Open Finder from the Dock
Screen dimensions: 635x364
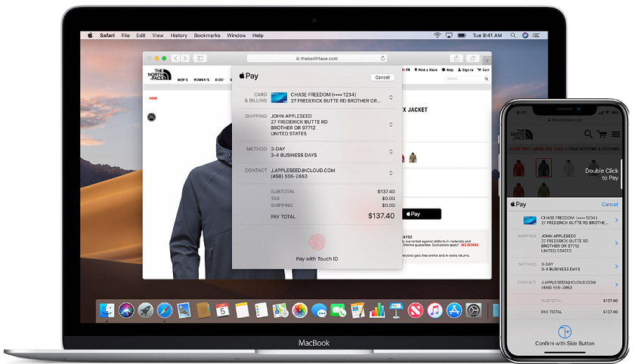(x=107, y=310)
